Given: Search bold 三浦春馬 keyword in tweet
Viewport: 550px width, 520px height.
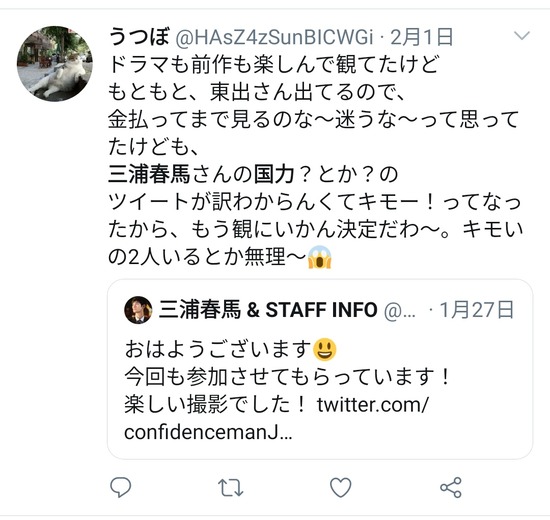Looking at the screenshot, I should [x=149, y=174].
